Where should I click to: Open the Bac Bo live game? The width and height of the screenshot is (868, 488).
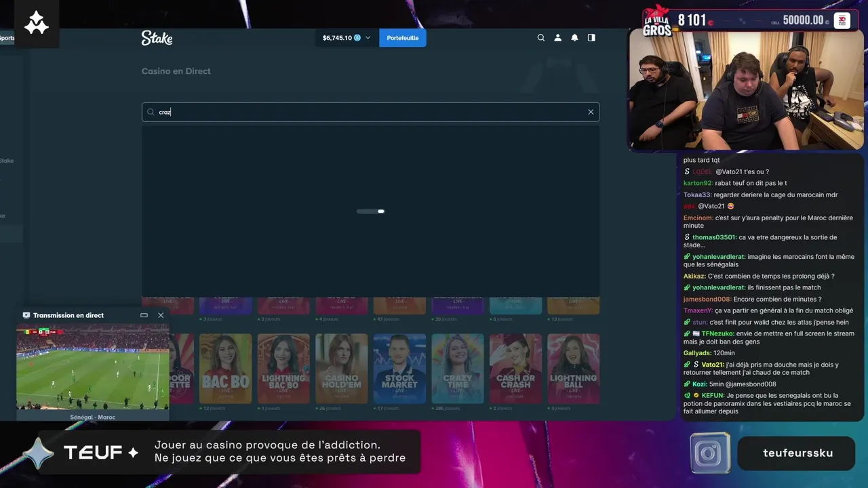coord(225,369)
